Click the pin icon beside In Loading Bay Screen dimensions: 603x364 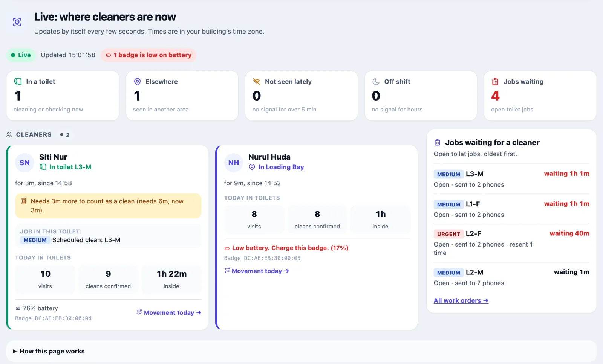[252, 167]
